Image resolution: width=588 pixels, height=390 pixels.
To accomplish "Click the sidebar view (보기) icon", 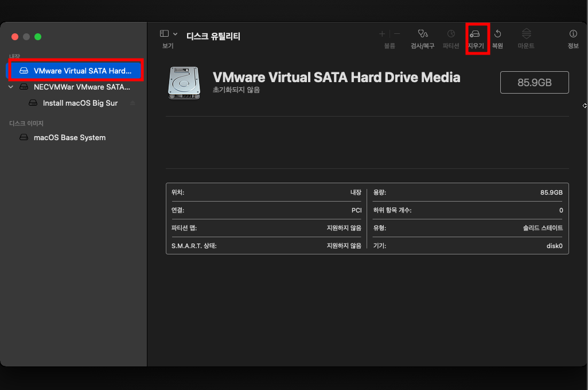I will [x=164, y=33].
